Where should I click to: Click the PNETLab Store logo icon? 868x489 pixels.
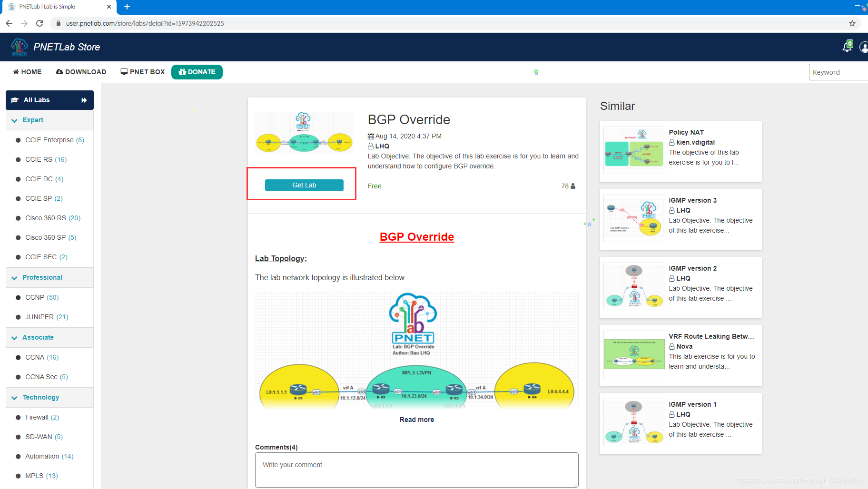click(x=20, y=47)
